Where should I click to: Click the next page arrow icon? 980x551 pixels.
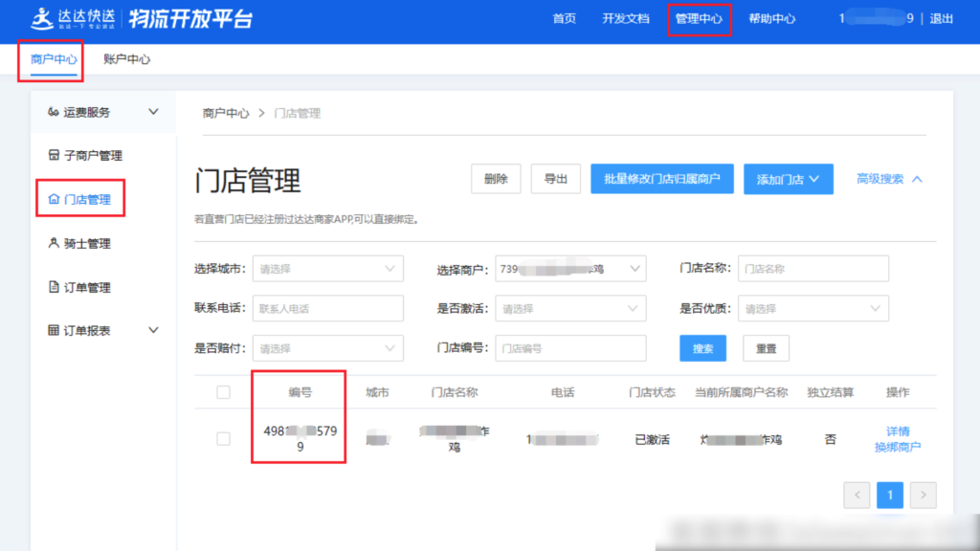tap(922, 495)
